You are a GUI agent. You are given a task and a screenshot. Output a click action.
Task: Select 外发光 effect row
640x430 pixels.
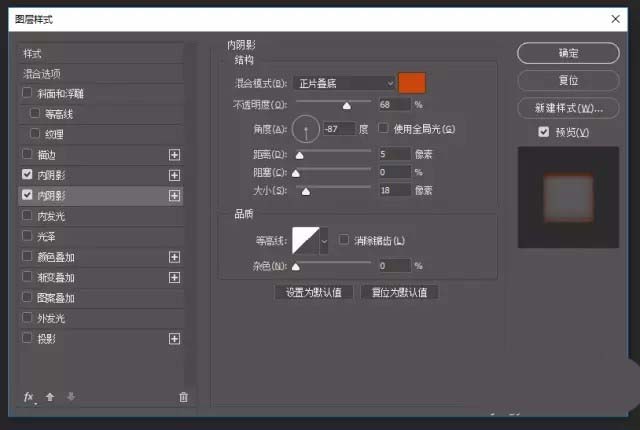pyautogui.click(x=101, y=318)
